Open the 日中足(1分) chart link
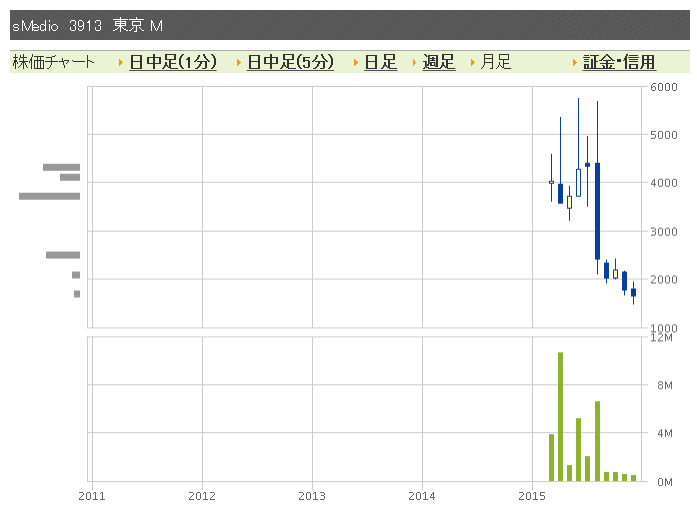 (x=173, y=62)
